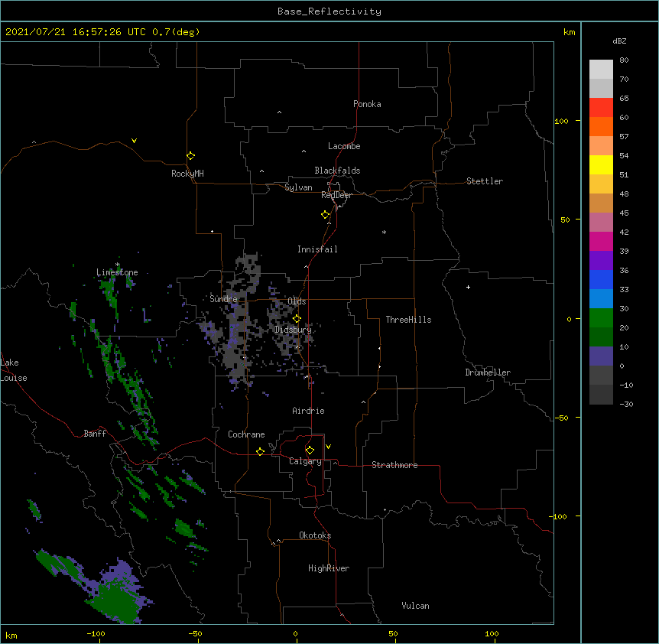
Task: Click the HighRiver town label
Action: pos(329,568)
